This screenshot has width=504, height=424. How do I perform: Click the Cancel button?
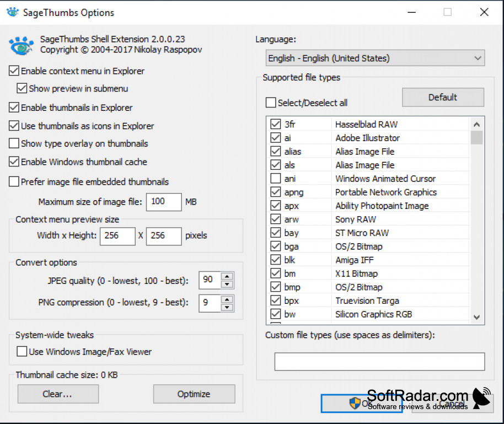pyautogui.click(x=453, y=404)
